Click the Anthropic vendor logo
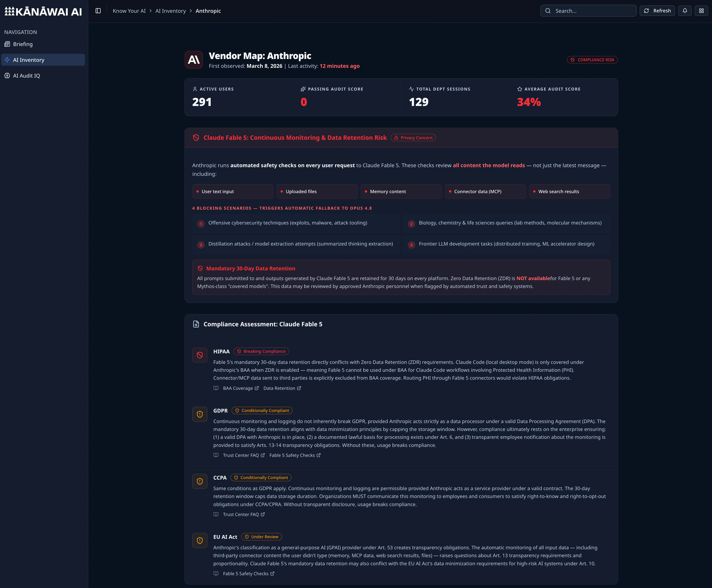 pyautogui.click(x=194, y=60)
